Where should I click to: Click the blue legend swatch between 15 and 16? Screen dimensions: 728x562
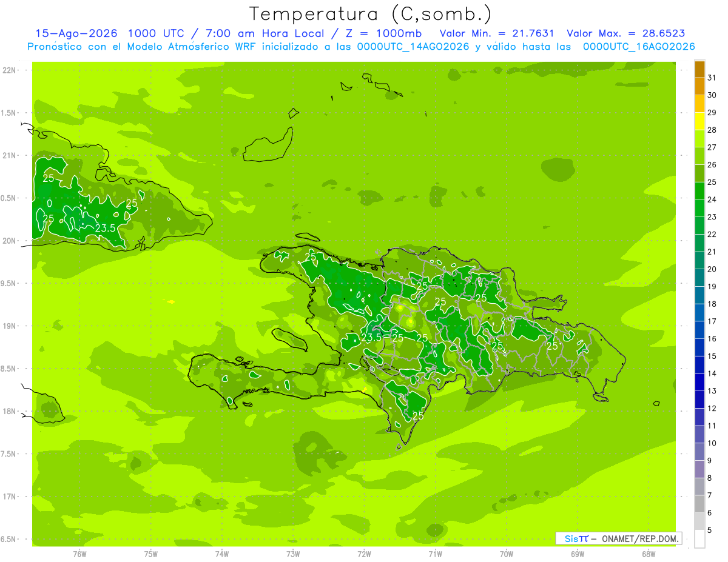point(700,347)
